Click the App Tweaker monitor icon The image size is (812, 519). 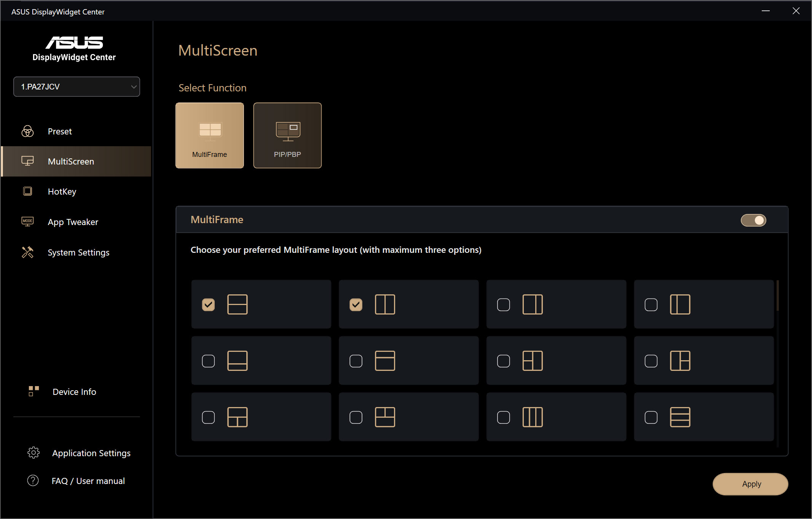pyautogui.click(x=27, y=222)
